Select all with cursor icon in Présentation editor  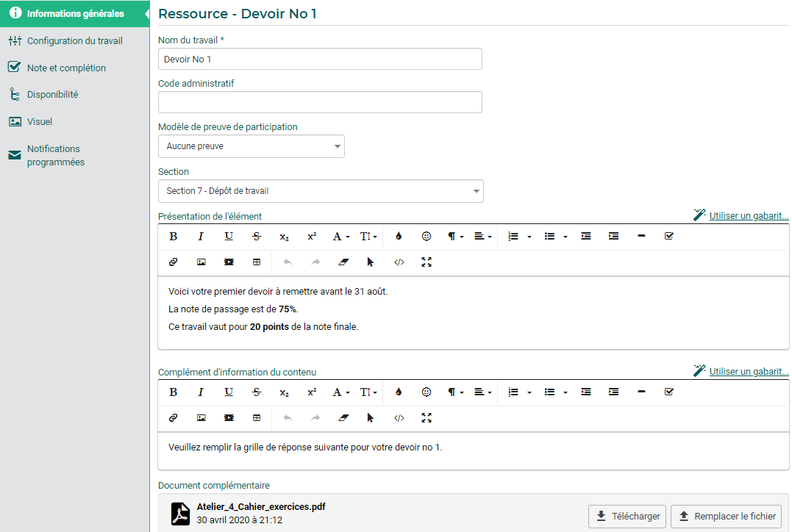[x=370, y=262]
